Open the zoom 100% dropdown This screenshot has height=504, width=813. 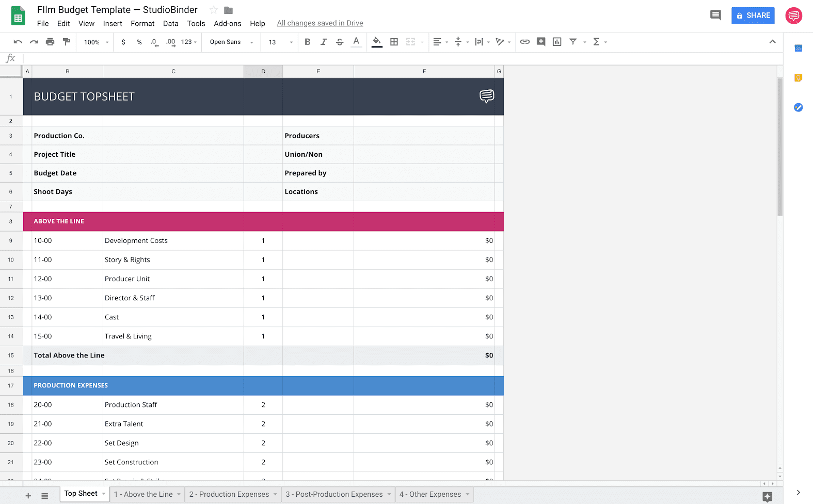point(96,42)
